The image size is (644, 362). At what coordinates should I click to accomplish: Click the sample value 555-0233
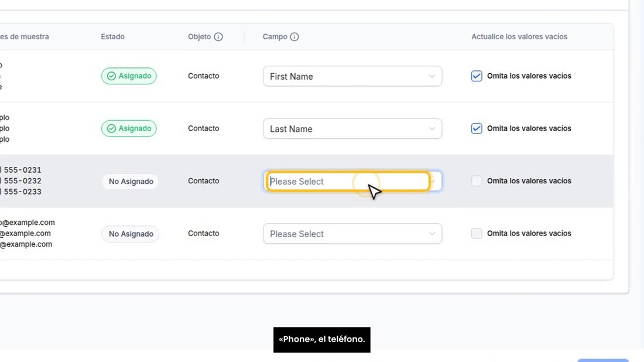(23, 192)
